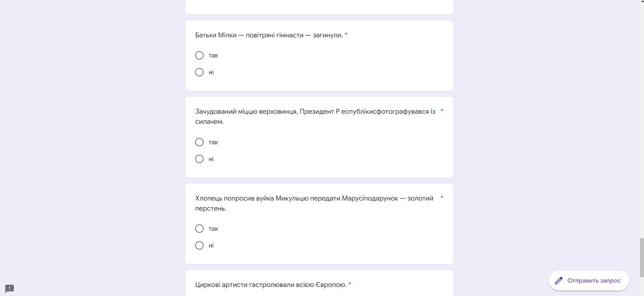Image resolution: width=644 pixels, height=296 pixels.
Task: Mark 'так' for золотий перстень question
Action: 199,229
